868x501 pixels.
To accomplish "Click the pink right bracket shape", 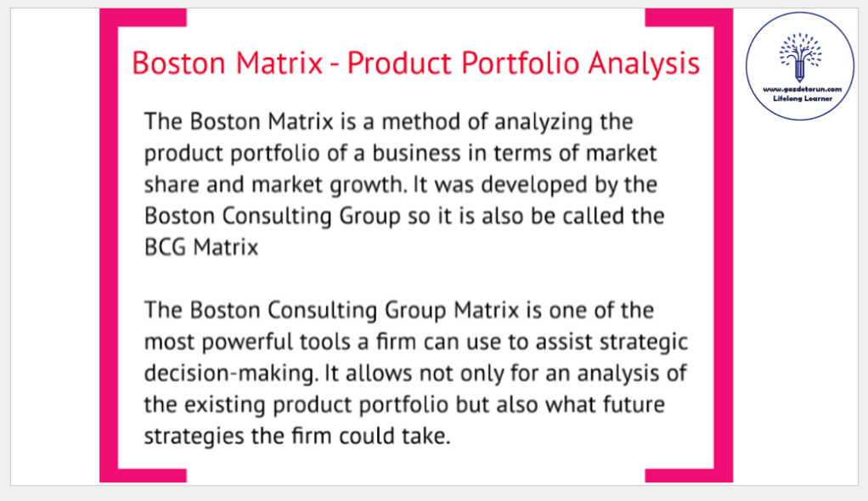I will click(x=723, y=246).
